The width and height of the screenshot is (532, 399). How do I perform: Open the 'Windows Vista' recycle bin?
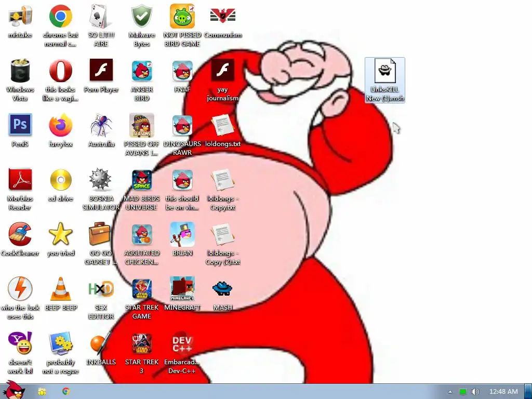[20, 71]
